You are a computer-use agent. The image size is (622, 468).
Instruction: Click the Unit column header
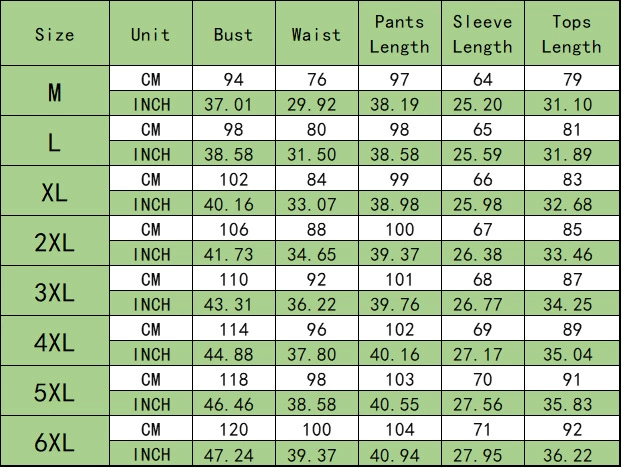pos(150,34)
